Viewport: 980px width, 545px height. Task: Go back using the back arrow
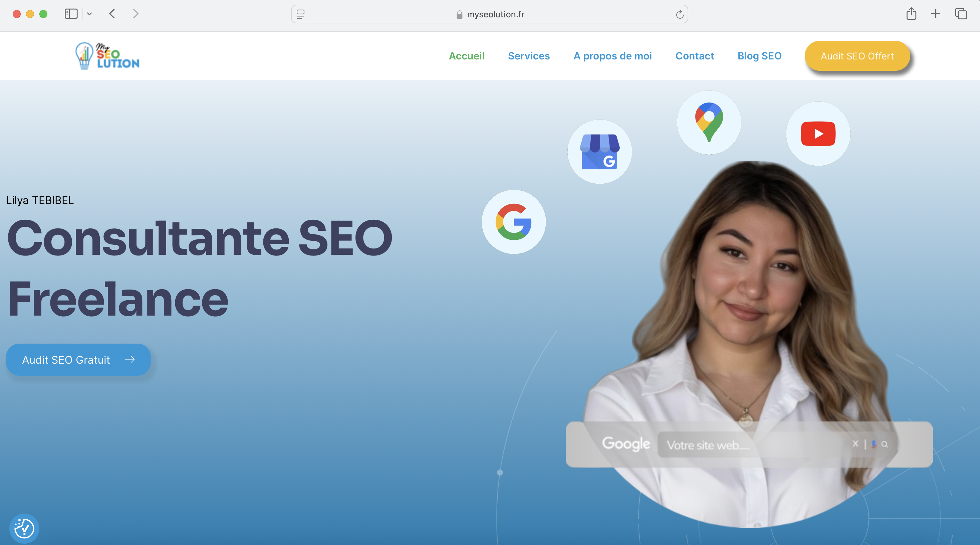click(112, 14)
